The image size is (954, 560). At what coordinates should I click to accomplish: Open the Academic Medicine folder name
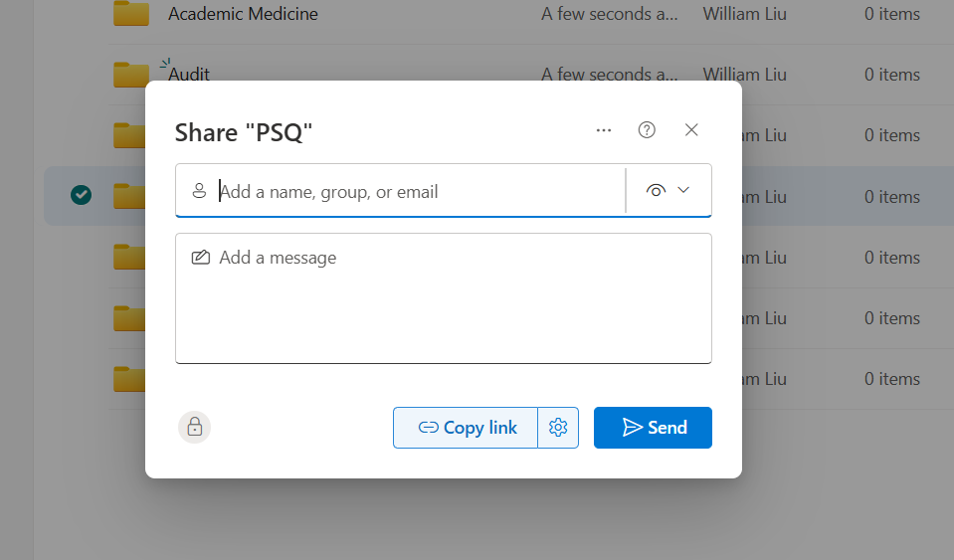pos(243,14)
